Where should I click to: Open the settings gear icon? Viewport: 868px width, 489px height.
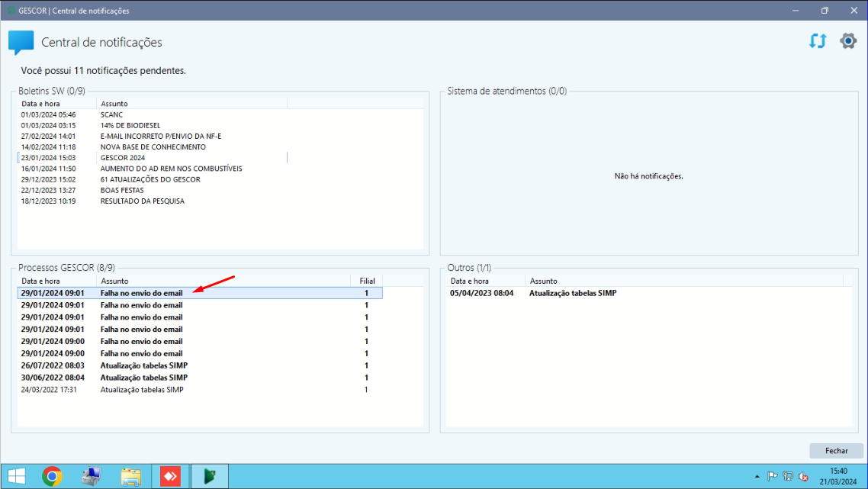[848, 41]
